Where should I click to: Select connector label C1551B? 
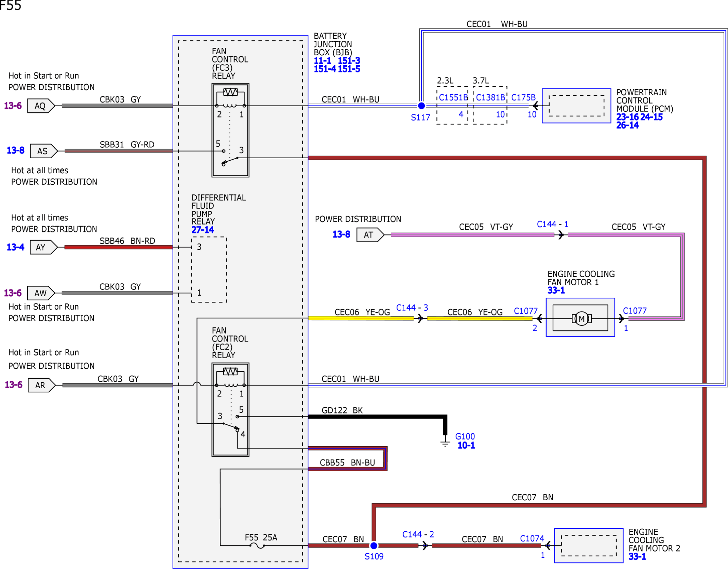[x=454, y=98]
